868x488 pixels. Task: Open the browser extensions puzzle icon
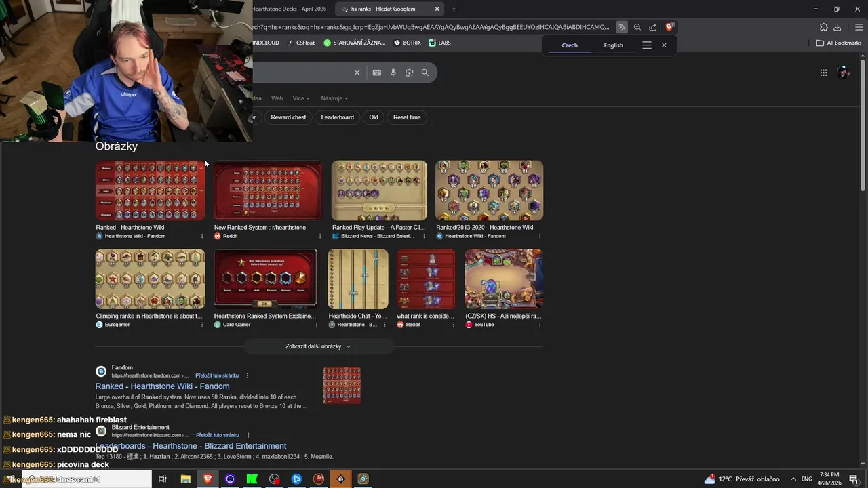click(x=823, y=27)
